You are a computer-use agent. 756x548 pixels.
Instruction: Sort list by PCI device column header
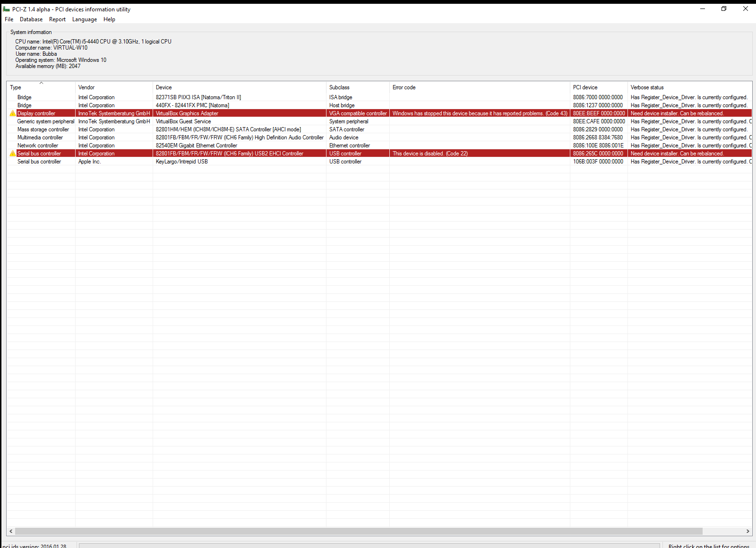click(x=599, y=87)
